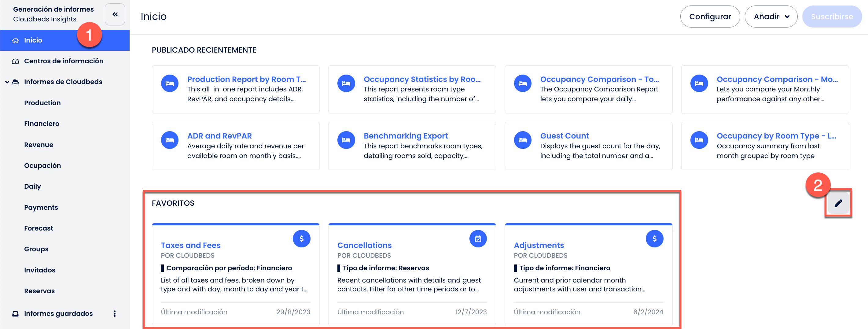Click bed icon beside Benchmarking Export
Screen dimensions: 868x329
pos(346,140)
